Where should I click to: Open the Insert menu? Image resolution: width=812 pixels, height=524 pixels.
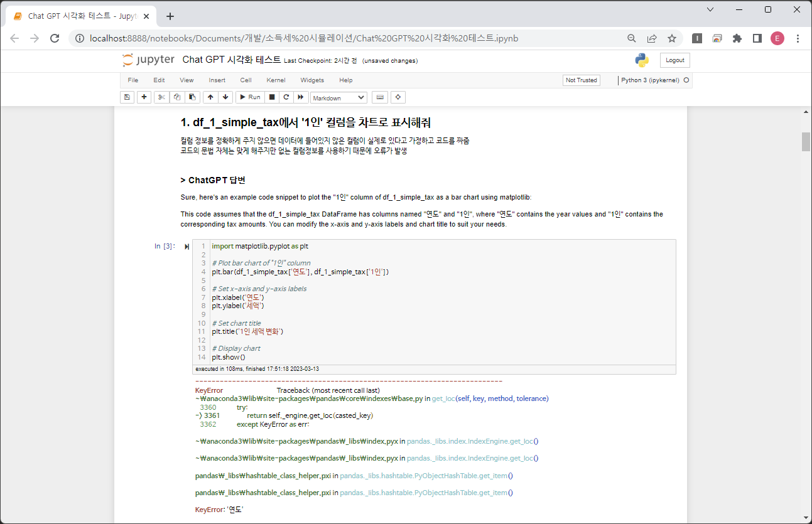(217, 80)
